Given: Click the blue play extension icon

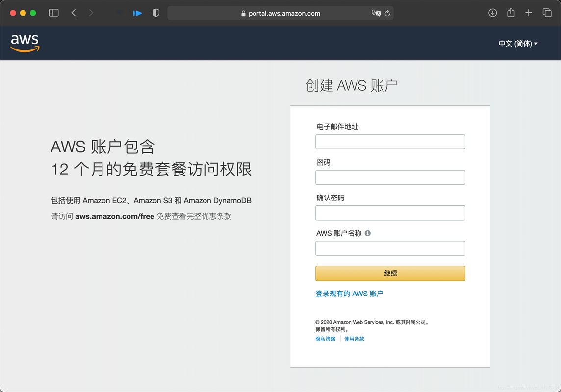Looking at the screenshot, I should 137,13.
